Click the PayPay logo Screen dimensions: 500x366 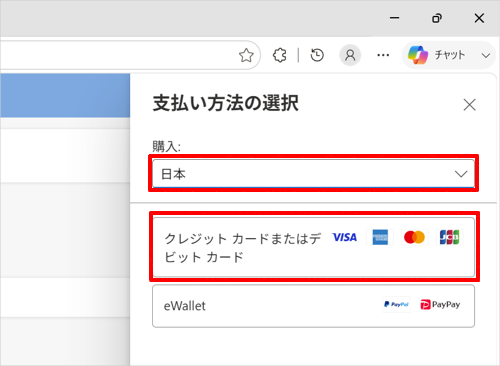coord(440,304)
